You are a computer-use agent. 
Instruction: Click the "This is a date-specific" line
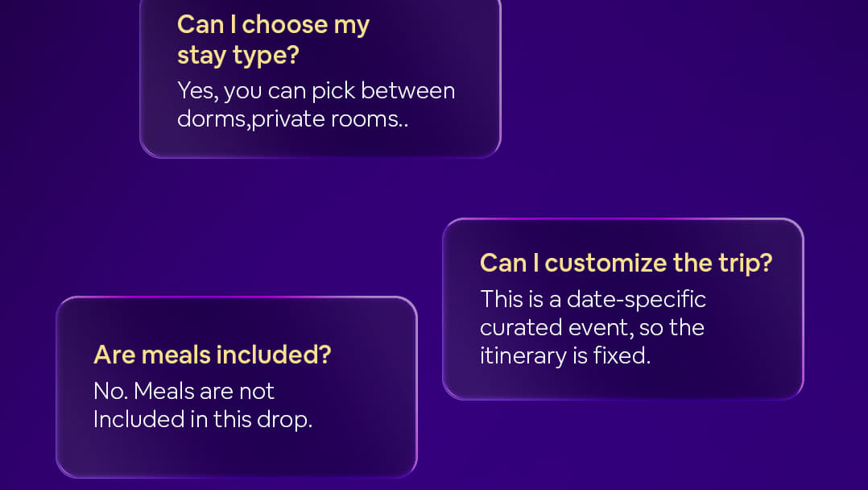point(593,299)
